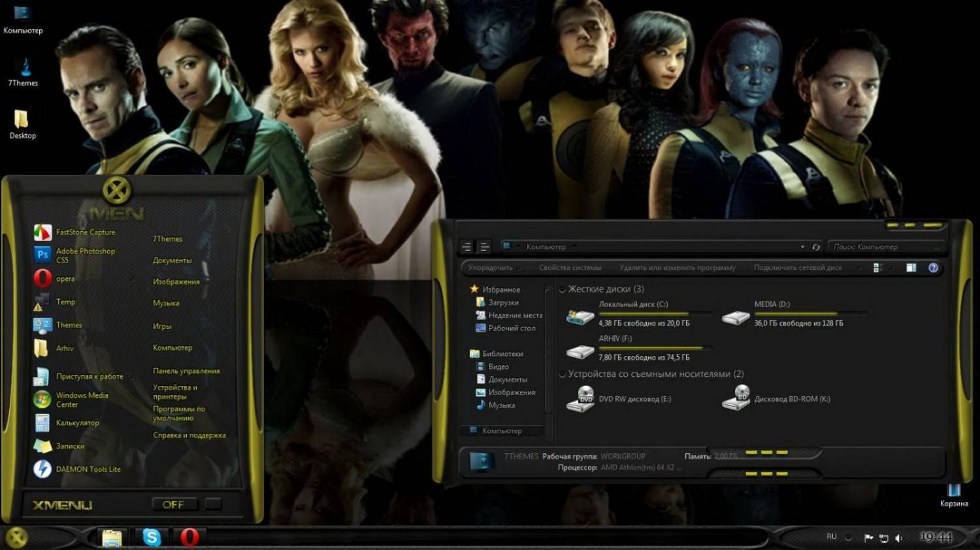Image resolution: width=980 pixels, height=550 pixels.
Task: Launch Opera from the taskbar
Action: (x=189, y=537)
